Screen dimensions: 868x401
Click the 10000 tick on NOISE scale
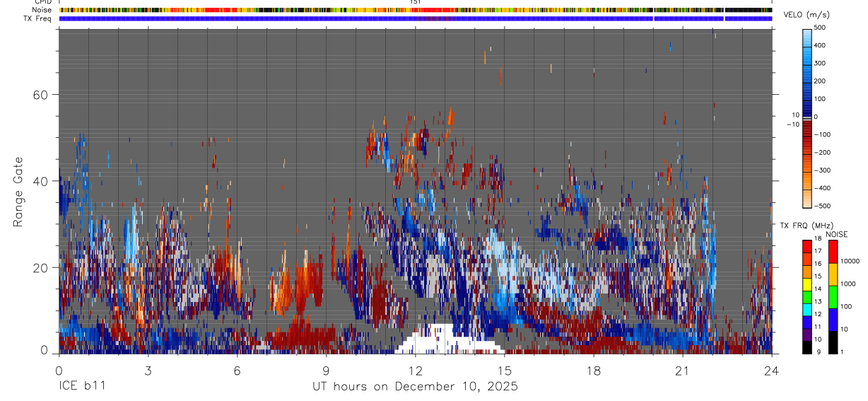(x=850, y=261)
